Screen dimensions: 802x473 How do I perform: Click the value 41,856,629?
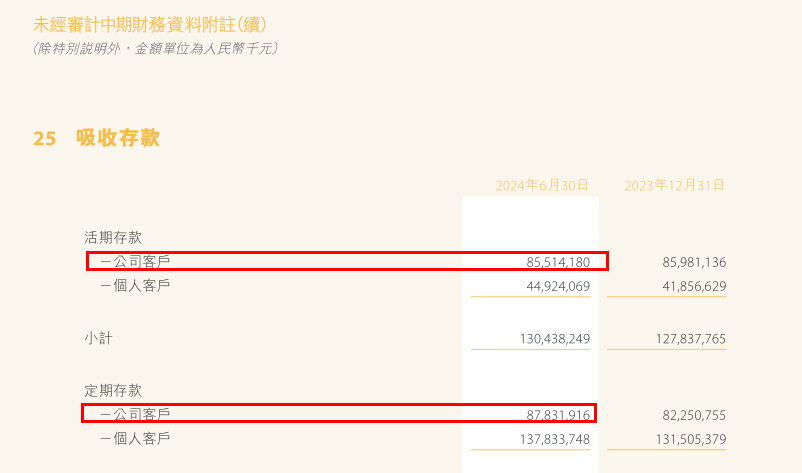(694, 287)
